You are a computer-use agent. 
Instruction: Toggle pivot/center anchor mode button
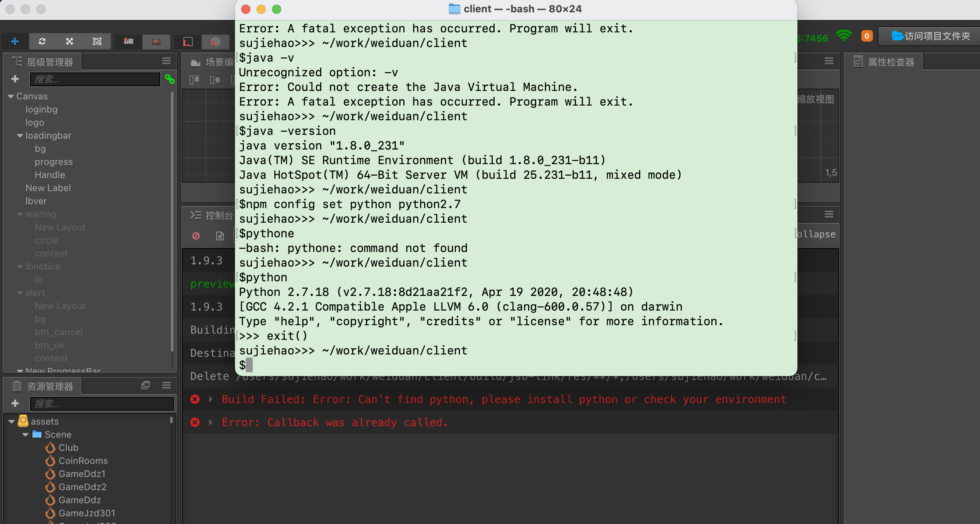128,41
